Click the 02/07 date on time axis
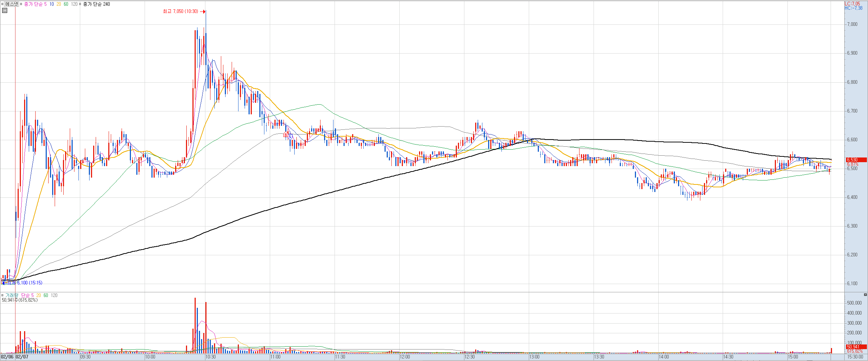Viewport: 868px width, 361px height. pyautogui.click(x=22, y=357)
